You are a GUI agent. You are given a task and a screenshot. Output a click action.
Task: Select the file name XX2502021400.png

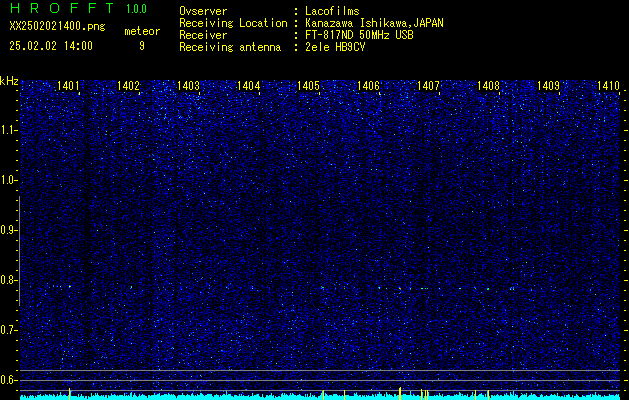click(x=57, y=27)
